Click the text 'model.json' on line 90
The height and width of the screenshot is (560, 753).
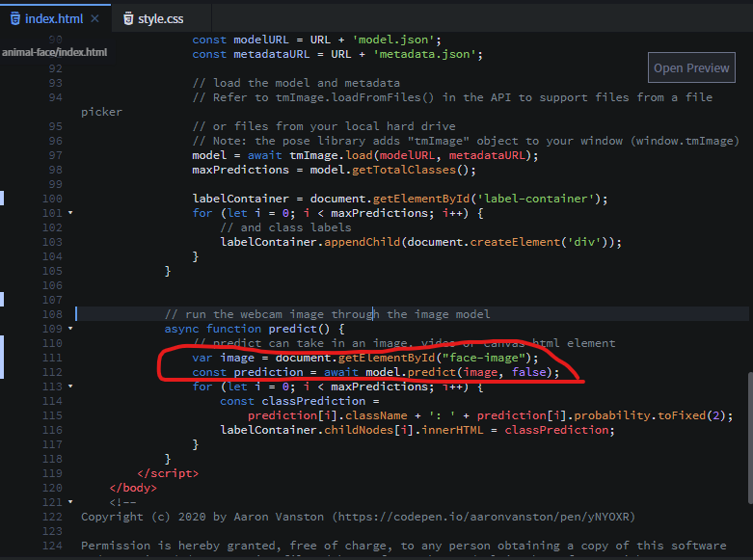[393, 40]
